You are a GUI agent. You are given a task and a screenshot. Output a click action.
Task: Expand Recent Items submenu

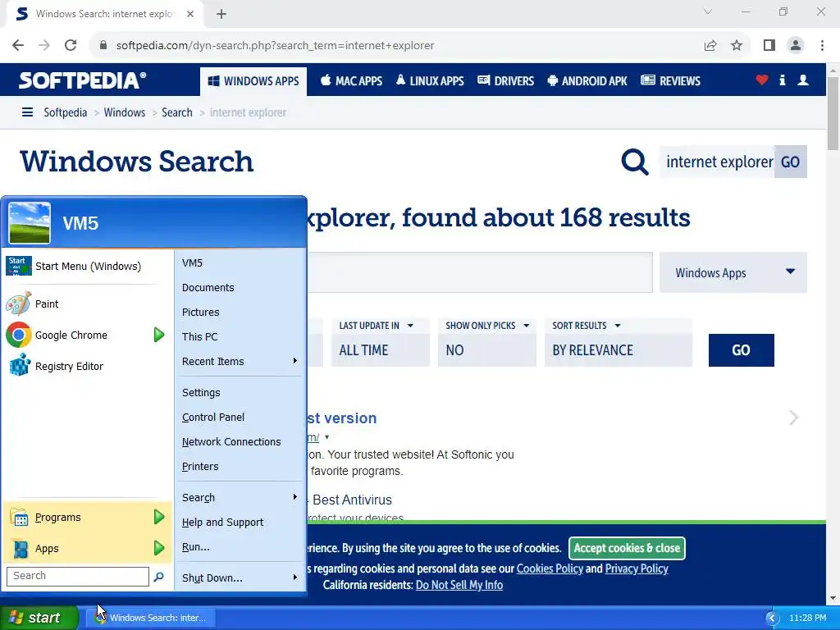(x=240, y=361)
